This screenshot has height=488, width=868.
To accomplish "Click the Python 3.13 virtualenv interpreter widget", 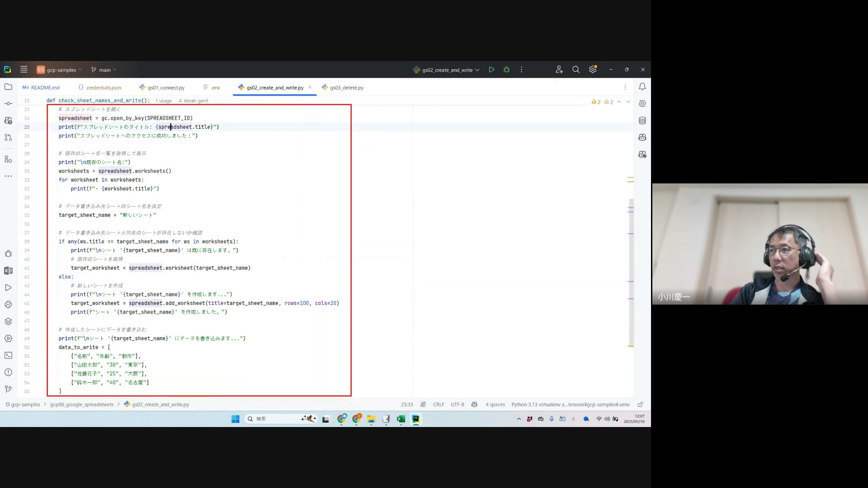I will pos(570,404).
